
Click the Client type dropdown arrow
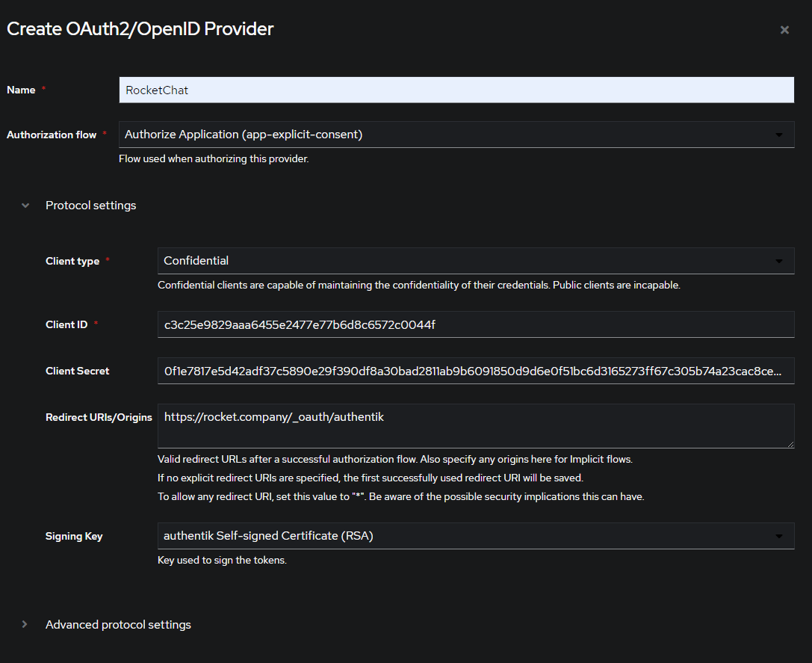point(779,262)
